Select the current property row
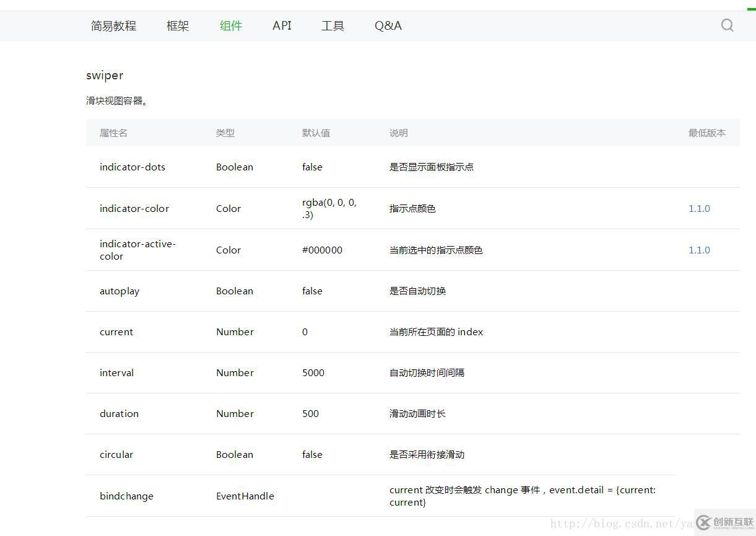The height and width of the screenshot is (536, 756). coord(116,332)
